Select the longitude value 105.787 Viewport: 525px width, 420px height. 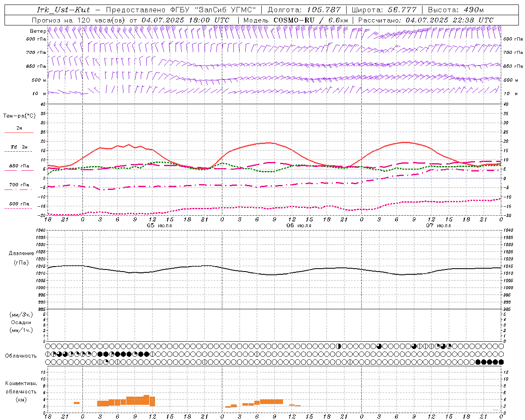pos(324,10)
